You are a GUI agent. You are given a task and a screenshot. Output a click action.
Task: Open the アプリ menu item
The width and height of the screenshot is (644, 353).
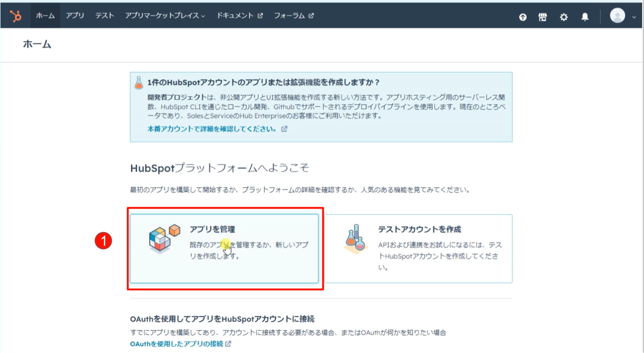(75, 16)
